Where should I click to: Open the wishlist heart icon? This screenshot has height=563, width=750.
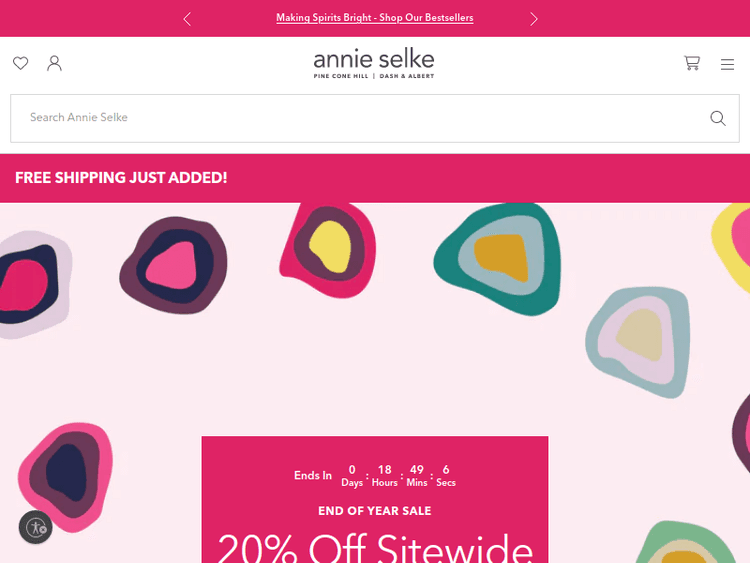(x=20, y=63)
